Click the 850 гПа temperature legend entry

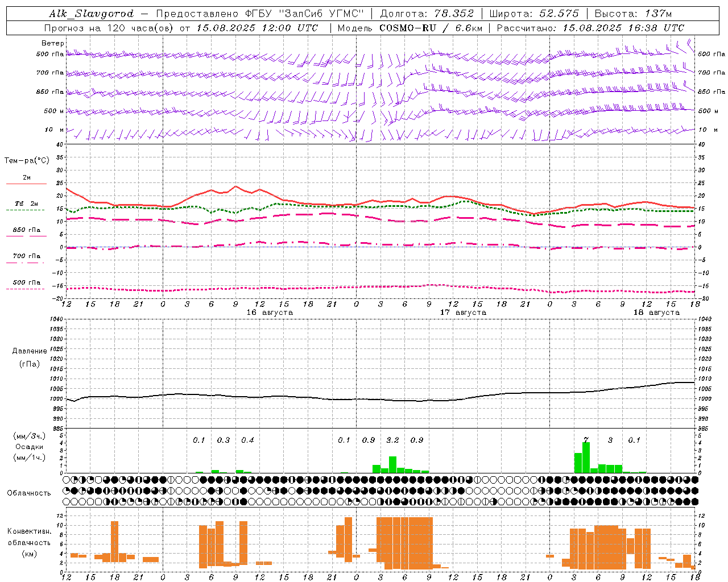[27, 230]
